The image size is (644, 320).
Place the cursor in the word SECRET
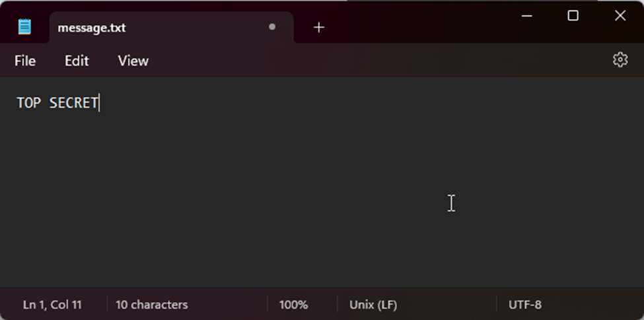pos(73,103)
